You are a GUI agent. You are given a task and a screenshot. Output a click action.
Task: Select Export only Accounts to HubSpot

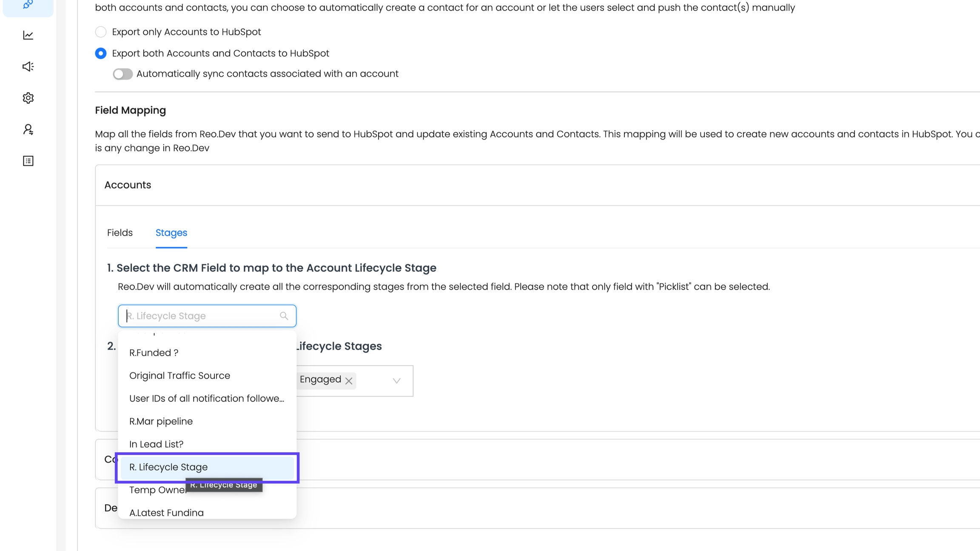101,32
